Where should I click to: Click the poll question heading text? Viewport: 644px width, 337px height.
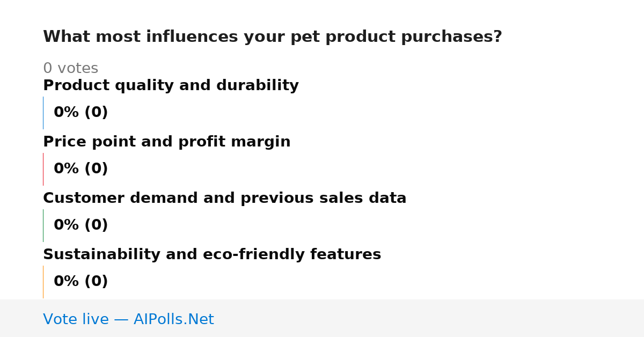273,37
